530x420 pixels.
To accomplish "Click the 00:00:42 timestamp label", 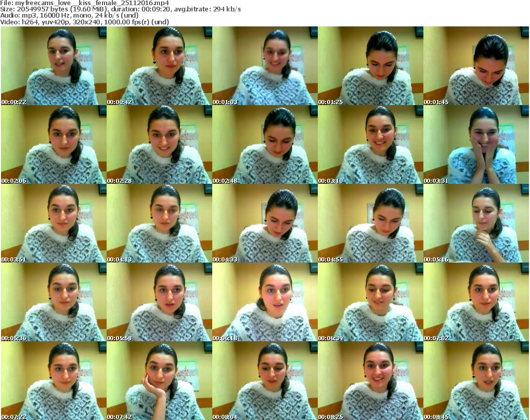I will coord(120,102).
